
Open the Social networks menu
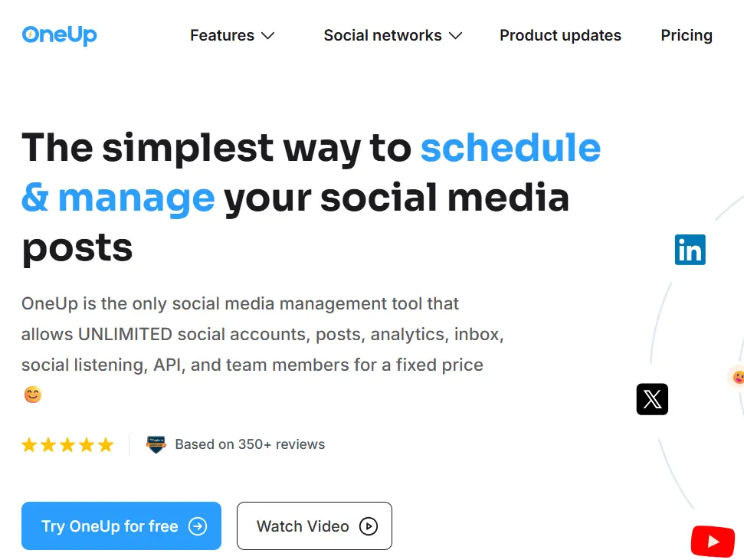[382, 35]
